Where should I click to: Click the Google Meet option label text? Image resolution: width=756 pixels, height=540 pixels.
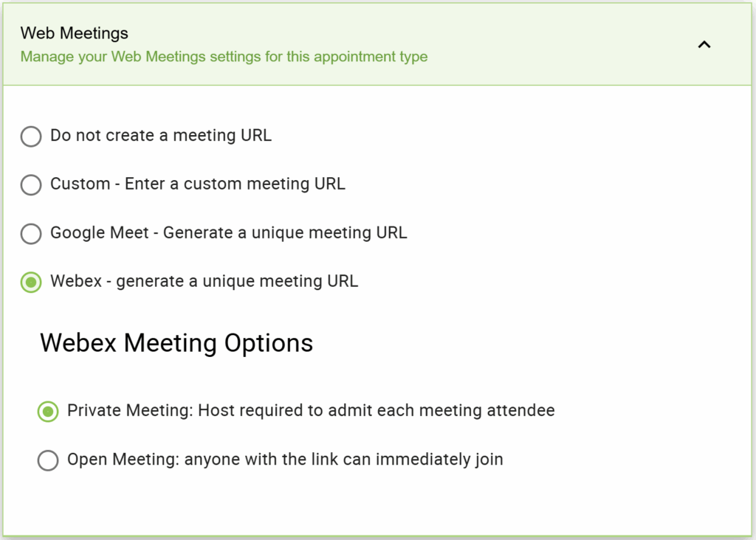(x=228, y=233)
